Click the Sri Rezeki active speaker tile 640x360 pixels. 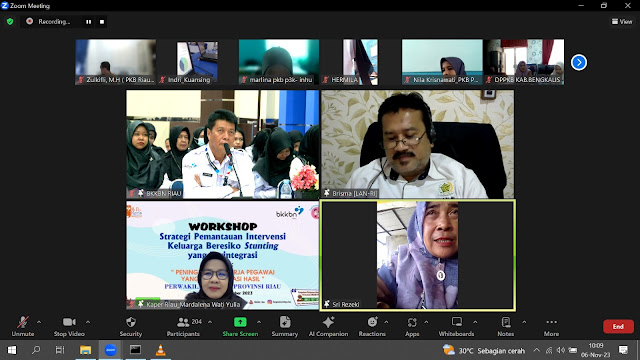click(x=418, y=255)
